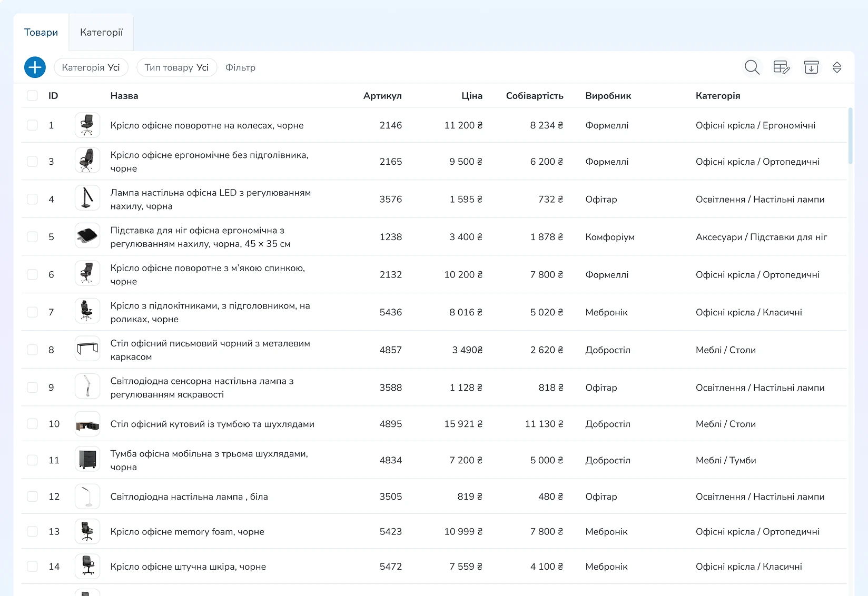Switch to the Категорії tab
Viewport: 868px width, 596px height.
(x=101, y=33)
